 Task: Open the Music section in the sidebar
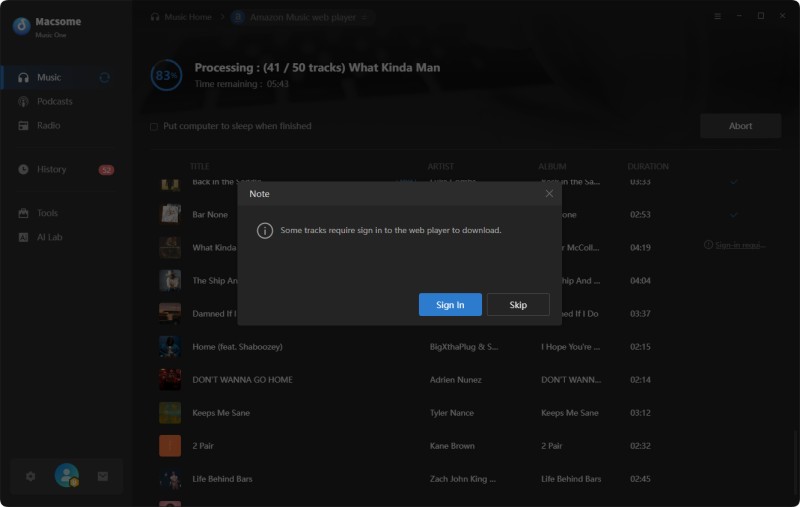tap(49, 77)
